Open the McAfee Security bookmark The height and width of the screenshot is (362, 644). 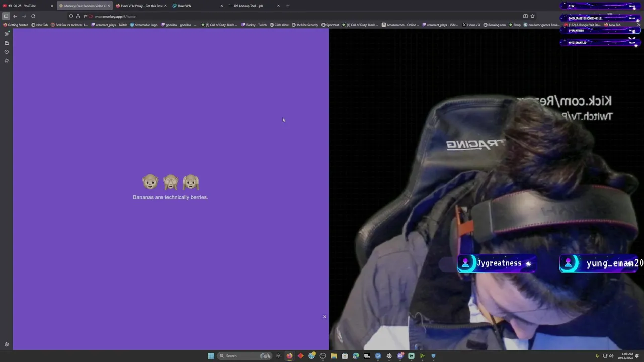(305, 25)
